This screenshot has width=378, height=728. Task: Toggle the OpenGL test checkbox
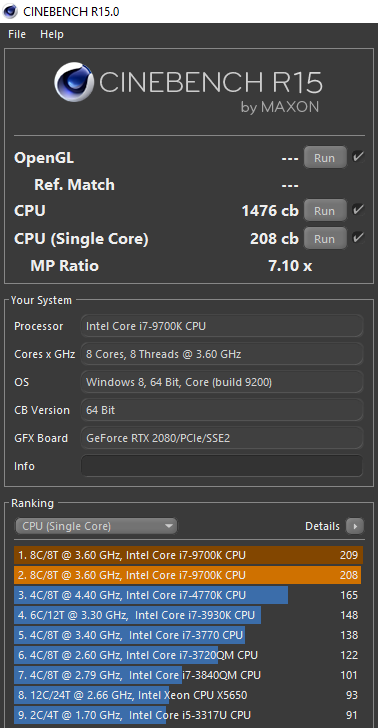(358, 157)
